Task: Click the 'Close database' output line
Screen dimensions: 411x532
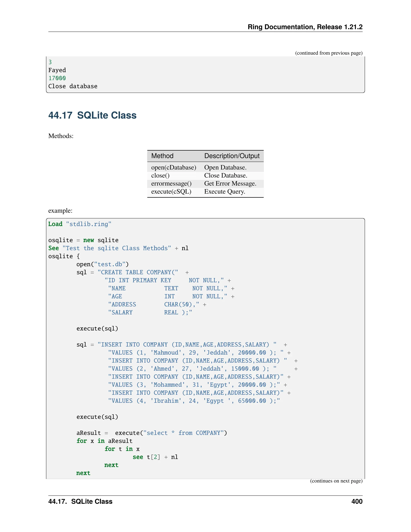Action: [73, 86]
